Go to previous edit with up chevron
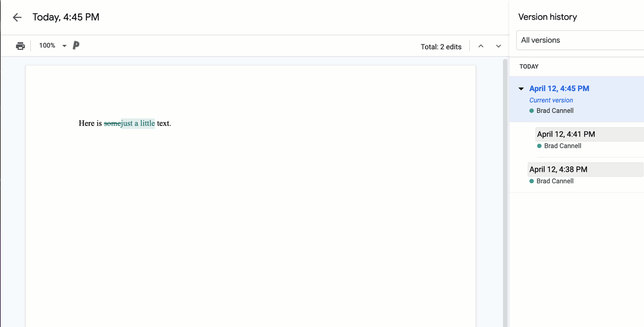This screenshot has height=327, width=644. coord(481,46)
